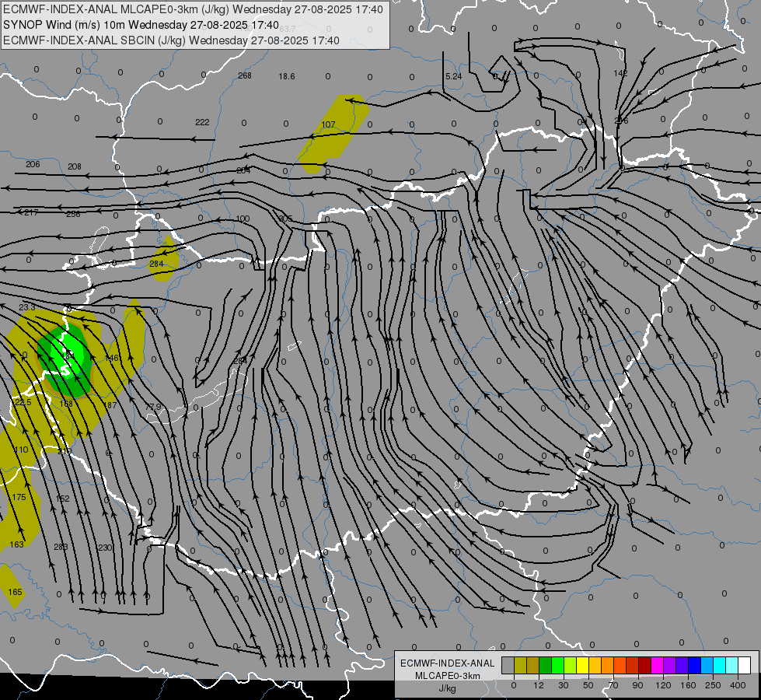761x700 pixels.
Task: Click the SYNOP Wind 10m header line
Action: [141, 25]
